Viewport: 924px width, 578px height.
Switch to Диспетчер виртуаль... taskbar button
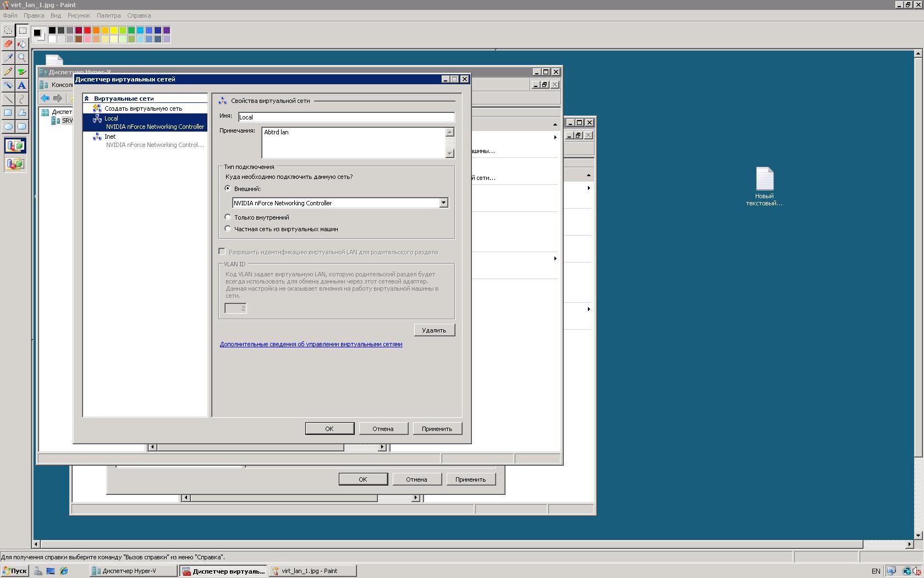[x=223, y=571]
